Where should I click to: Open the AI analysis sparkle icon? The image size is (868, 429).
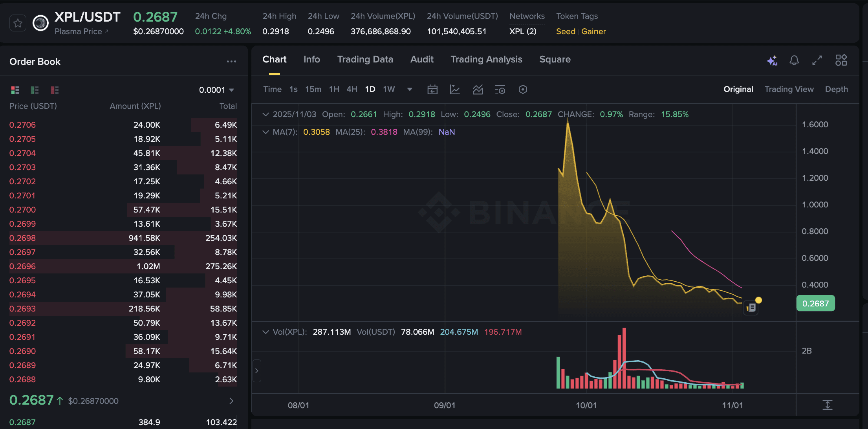(772, 60)
